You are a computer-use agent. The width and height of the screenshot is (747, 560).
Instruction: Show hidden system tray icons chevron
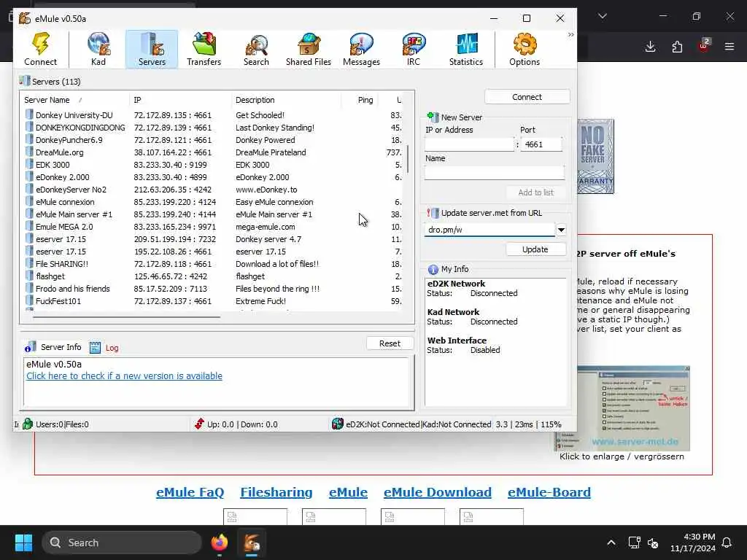click(x=611, y=542)
